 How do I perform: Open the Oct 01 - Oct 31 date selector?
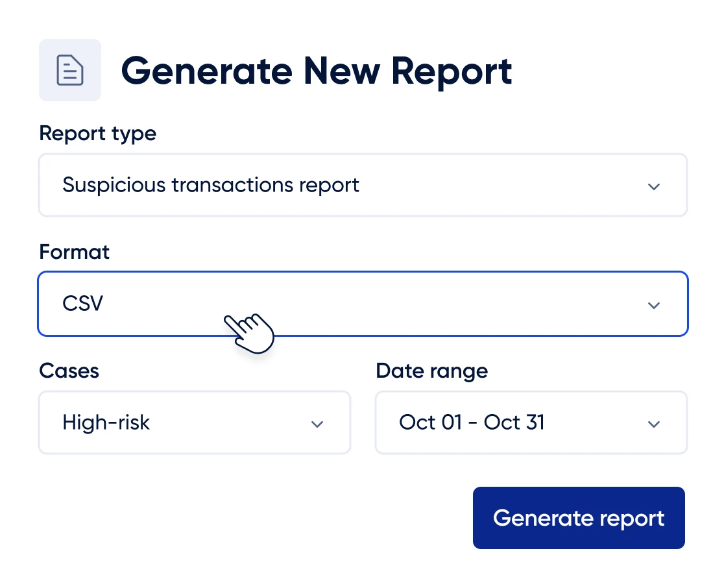click(531, 423)
